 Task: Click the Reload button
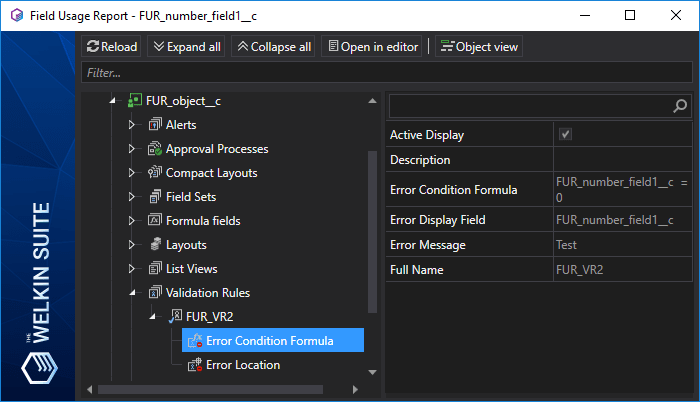111,46
